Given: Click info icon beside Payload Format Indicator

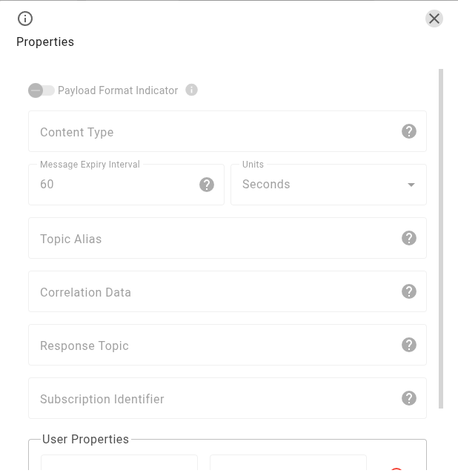Looking at the screenshot, I should [x=191, y=90].
